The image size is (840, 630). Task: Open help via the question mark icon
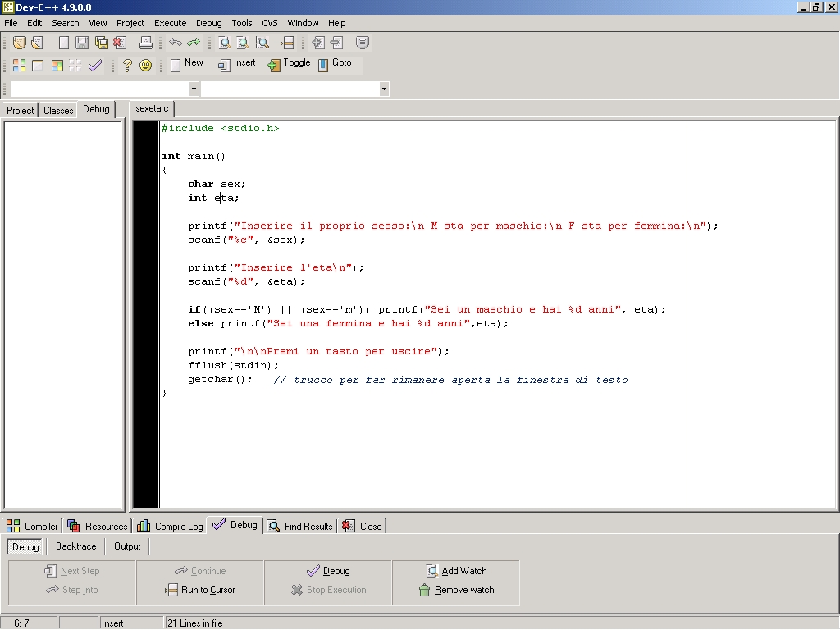pyautogui.click(x=127, y=66)
